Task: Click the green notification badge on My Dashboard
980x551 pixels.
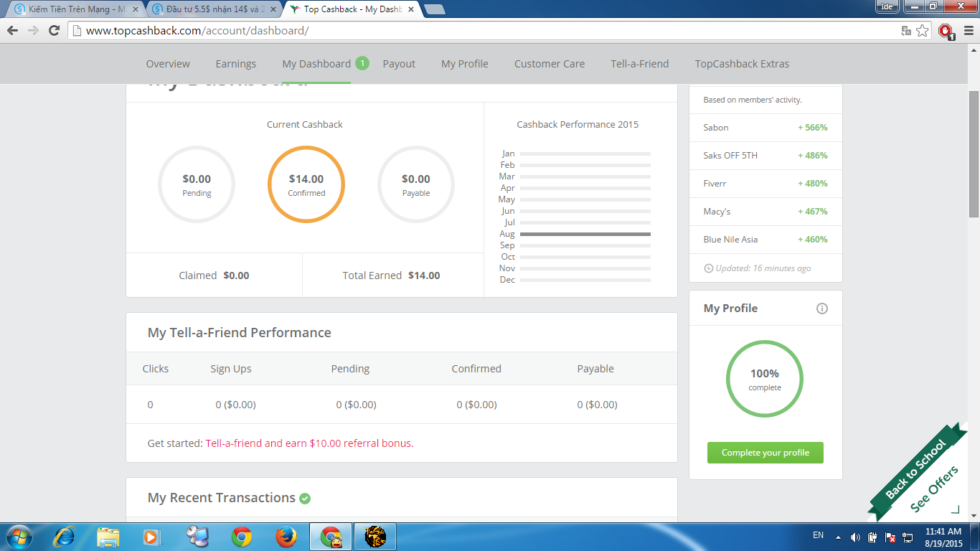Action: click(x=362, y=63)
